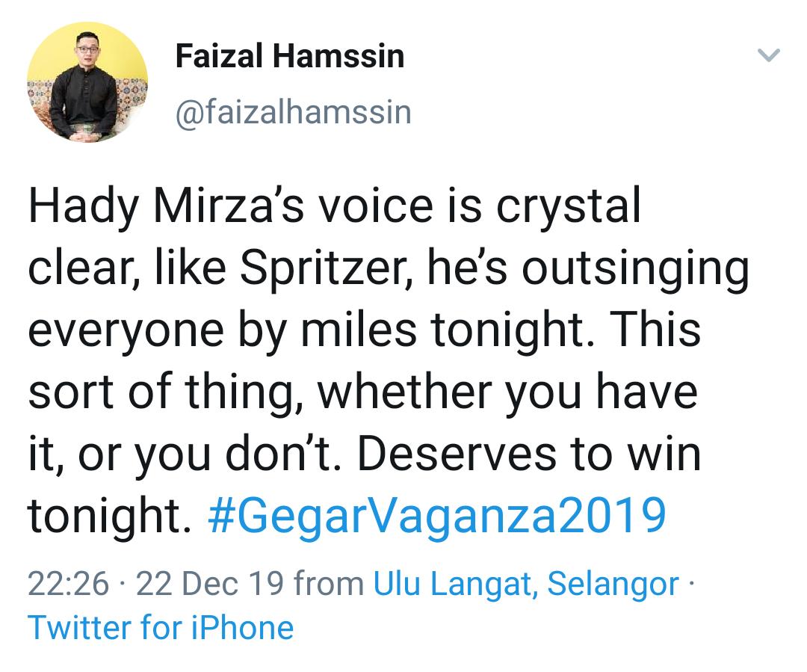This screenshot has height=672, width=807.
Task: Click the phrase Deserves to win
Action: coord(529,454)
